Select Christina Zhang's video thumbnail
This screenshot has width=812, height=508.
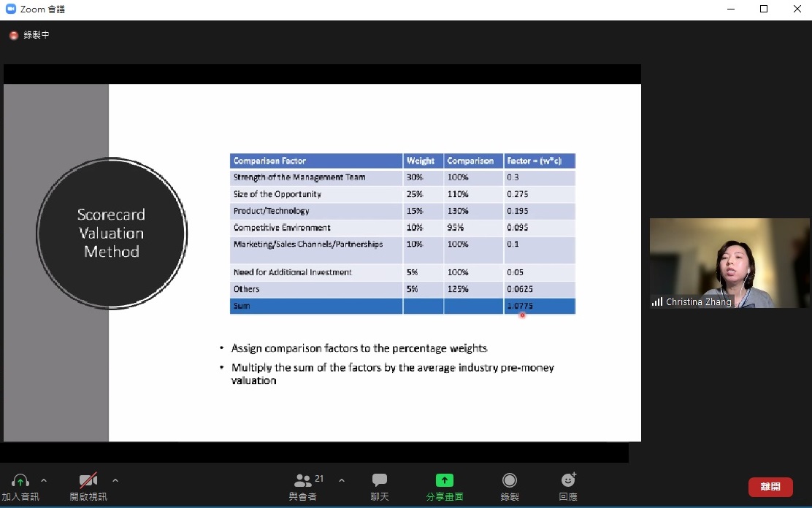[x=729, y=259]
